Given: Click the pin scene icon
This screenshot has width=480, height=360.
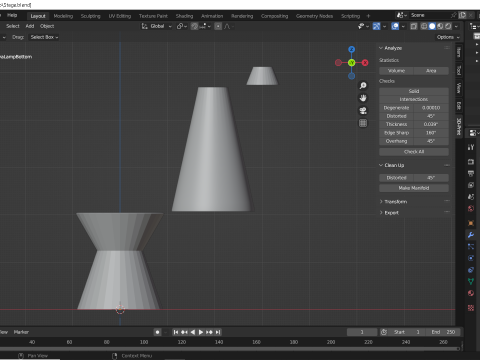Looking at the screenshot, I should [x=453, y=15].
